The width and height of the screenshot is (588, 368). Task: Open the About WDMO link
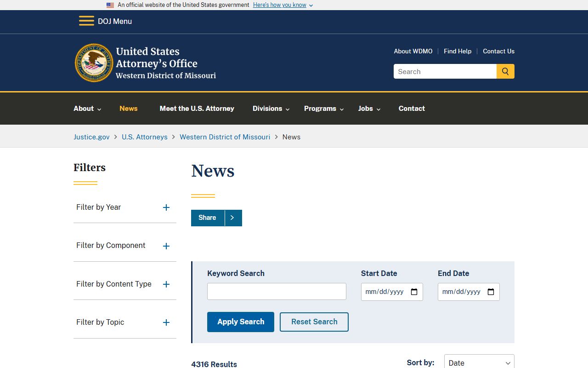tap(413, 51)
